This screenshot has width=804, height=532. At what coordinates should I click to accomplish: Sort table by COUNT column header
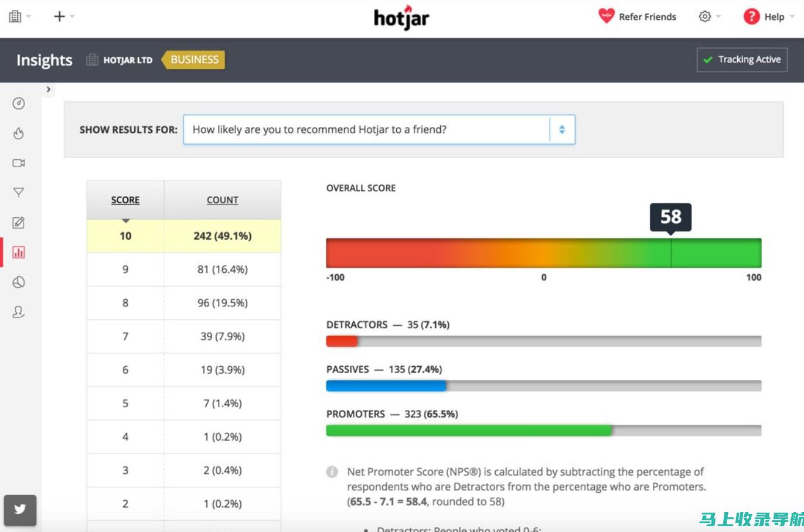[x=223, y=200]
